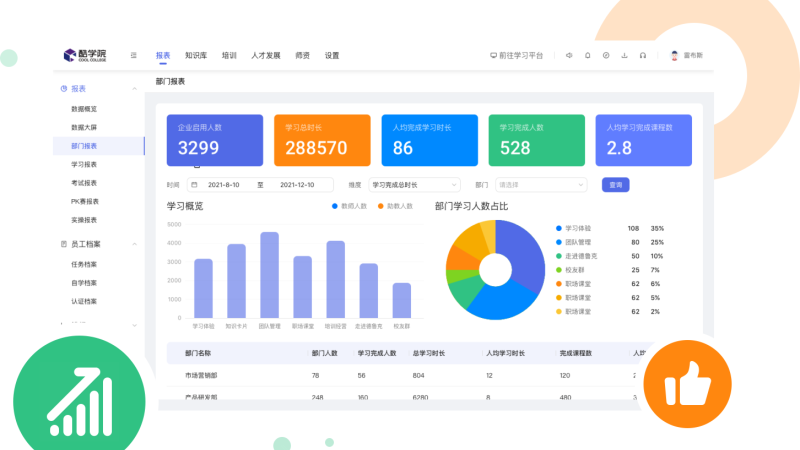Click end date field 2021-12-10
Viewport: 800px width, 450px height.
click(x=297, y=185)
